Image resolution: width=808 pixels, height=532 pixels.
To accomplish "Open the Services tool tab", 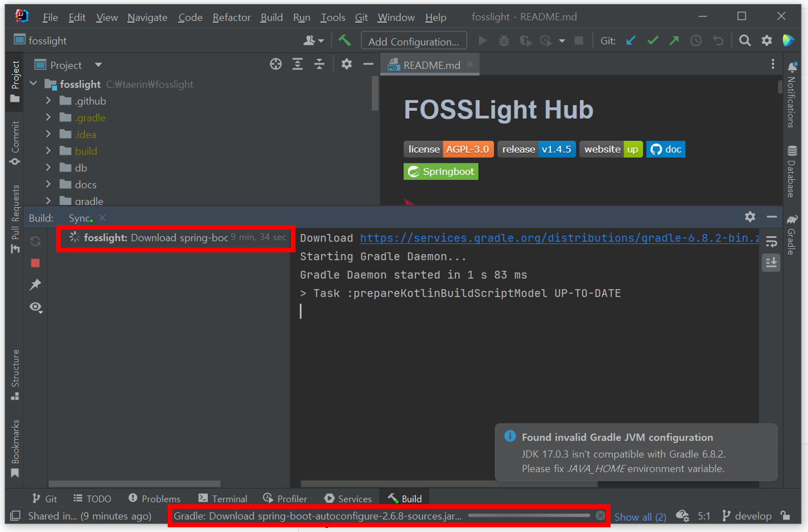I will pos(348,499).
